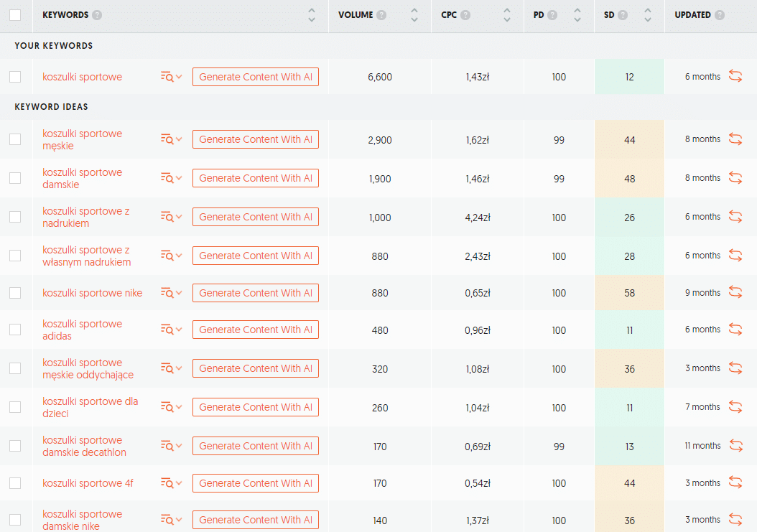The height and width of the screenshot is (532, 757).
Task: Generate Content With AI for koszulki sportowe męskie
Action: (256, 139)
